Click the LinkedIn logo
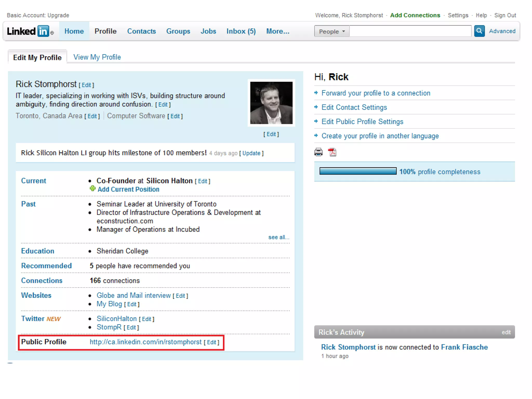Screen dimensions: 532x399 click(30, 31)
